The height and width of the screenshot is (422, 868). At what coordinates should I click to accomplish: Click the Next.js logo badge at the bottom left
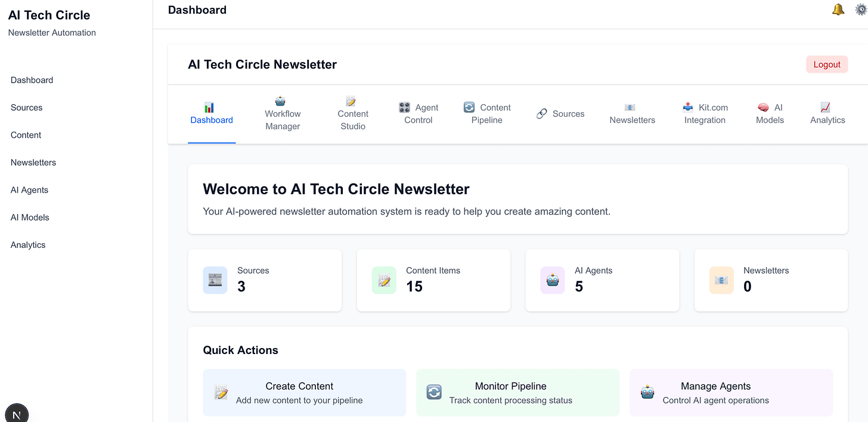tap(17, 414)
